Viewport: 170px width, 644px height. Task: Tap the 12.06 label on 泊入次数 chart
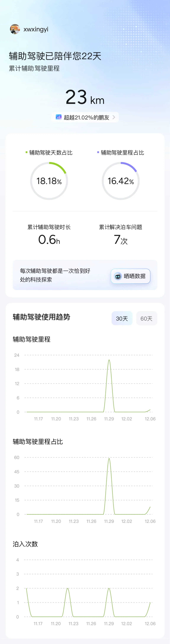pos(150,624)
